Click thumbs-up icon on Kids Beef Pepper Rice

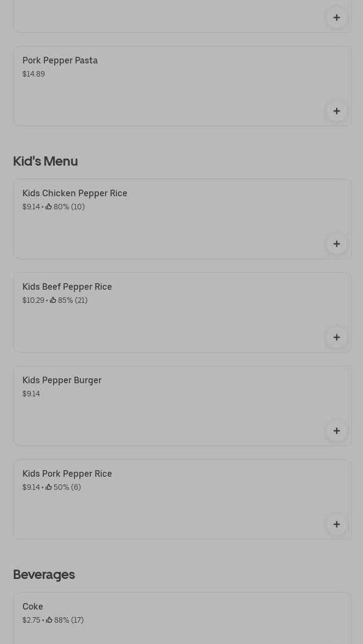[53, 300]
